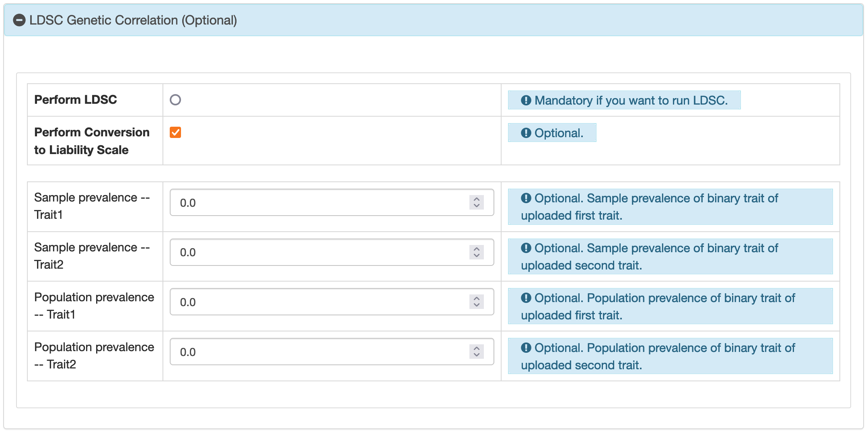Select the Perform LDSC radio button
Screen dimensions: 868x432
click(175, 100)
